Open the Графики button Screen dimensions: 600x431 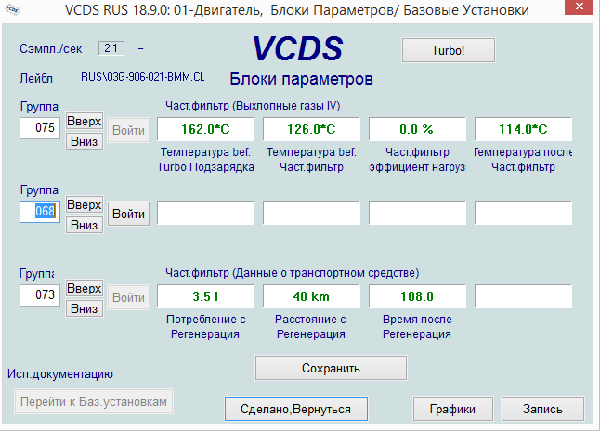point(453,409)
